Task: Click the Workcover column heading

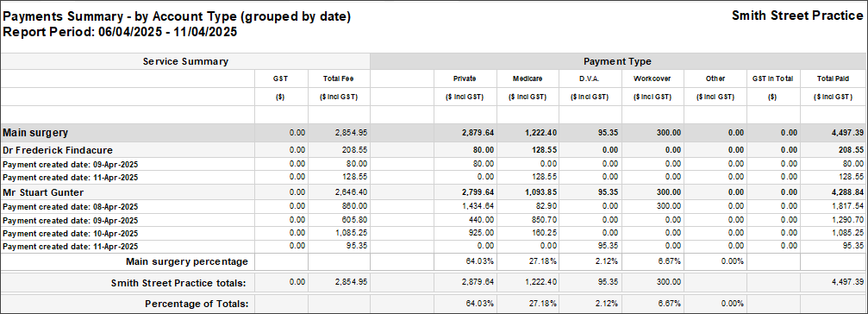Action: coord(653,78)
